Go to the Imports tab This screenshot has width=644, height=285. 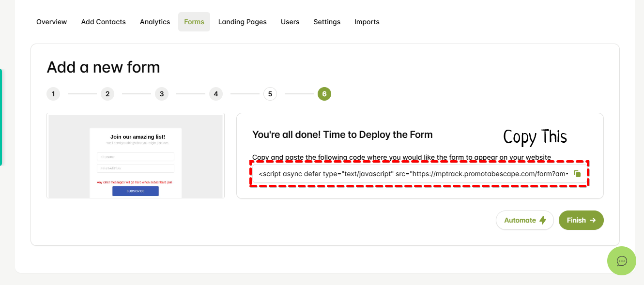(x=367, y=22)
